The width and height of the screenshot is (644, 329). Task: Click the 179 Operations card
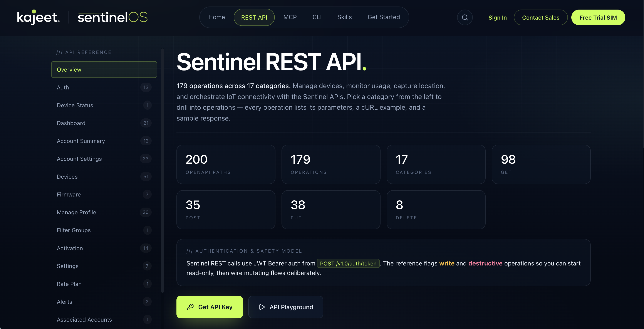point(331,164)
